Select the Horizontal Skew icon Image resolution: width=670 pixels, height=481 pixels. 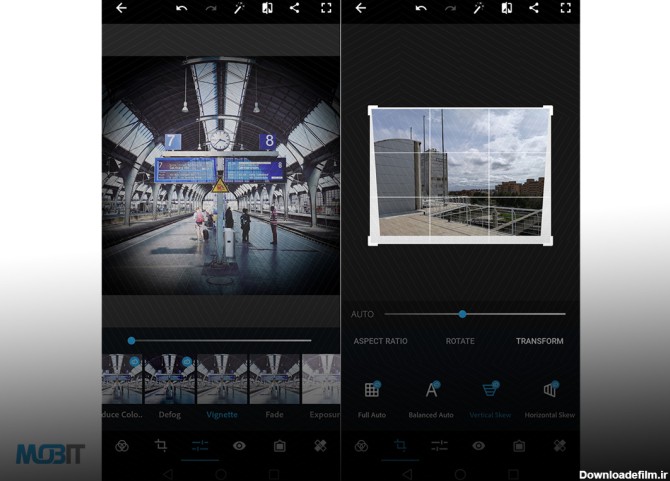coord(550,391)
